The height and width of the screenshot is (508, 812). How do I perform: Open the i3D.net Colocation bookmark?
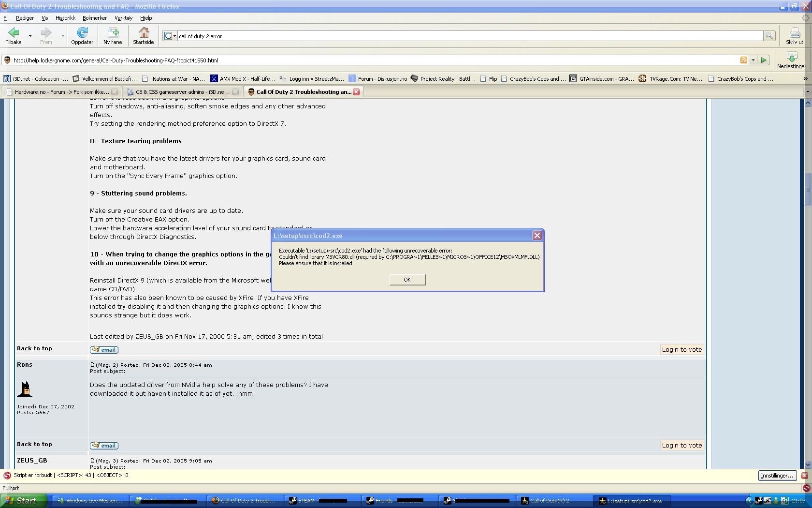coord(36,78)
